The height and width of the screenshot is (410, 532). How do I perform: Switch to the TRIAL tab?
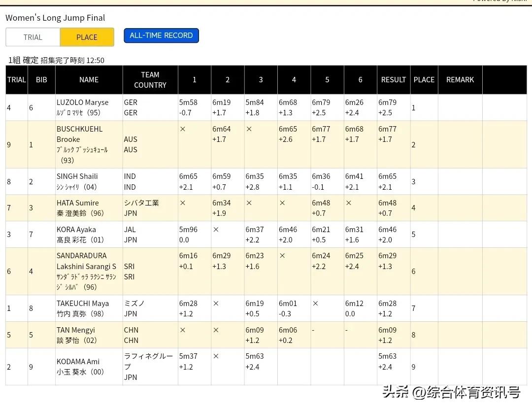(33, 37)
